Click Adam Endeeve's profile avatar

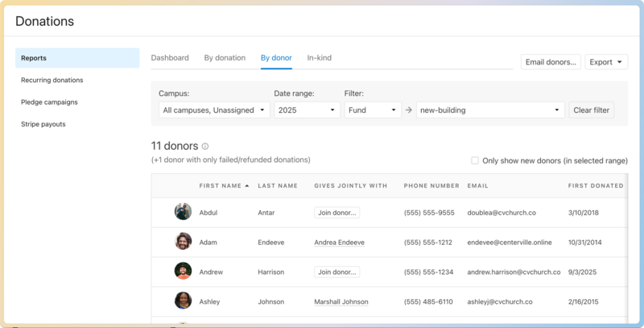pyautogui.click(x=183, y=242)
